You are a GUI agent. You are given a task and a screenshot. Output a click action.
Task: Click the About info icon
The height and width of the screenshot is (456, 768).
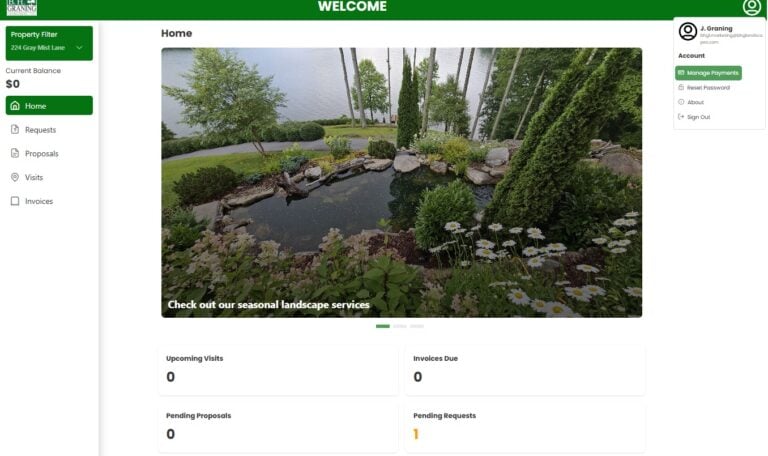point(681,102)
